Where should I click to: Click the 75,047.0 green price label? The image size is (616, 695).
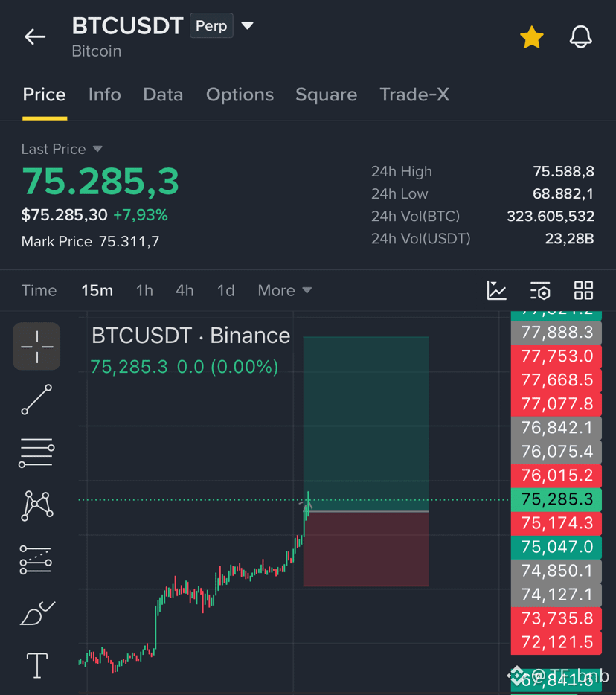[x=556, y=548]
